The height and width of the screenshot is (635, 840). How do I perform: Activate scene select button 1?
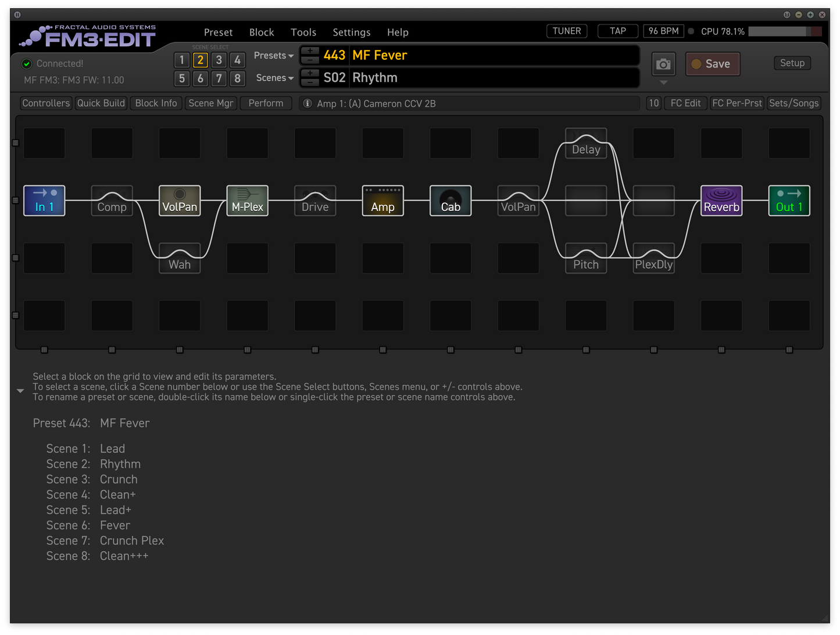coord(181,60)
